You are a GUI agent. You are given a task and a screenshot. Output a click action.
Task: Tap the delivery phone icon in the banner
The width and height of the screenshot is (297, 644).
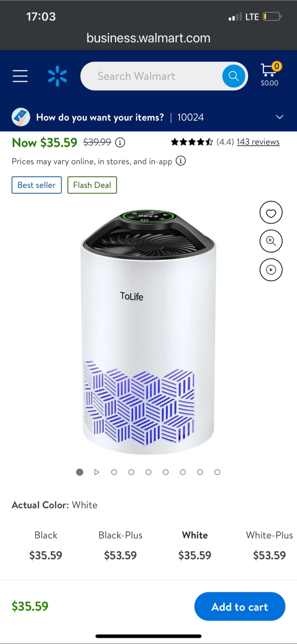point(21,117)
